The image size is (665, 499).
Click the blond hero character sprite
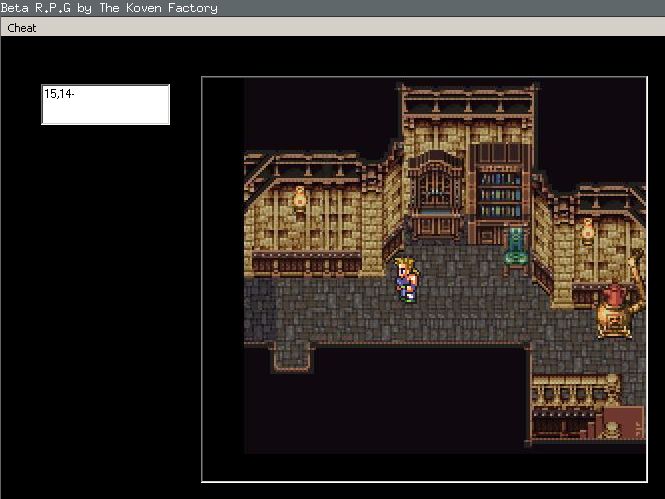[406, 280]
